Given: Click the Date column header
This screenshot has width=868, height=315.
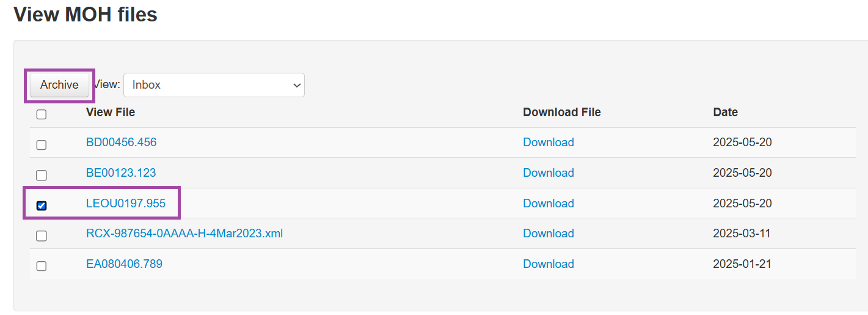Looking at the screenshot, I should 725,113.
